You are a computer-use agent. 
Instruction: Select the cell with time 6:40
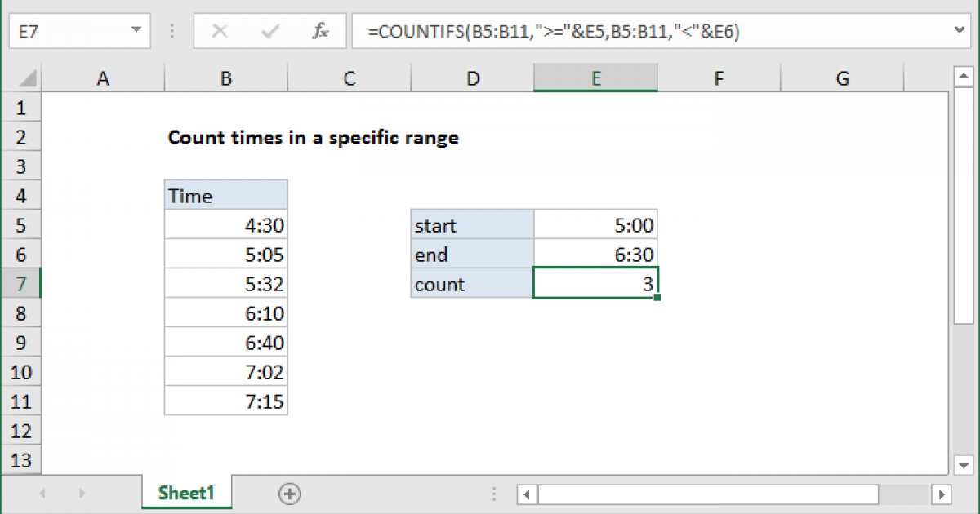226,342
